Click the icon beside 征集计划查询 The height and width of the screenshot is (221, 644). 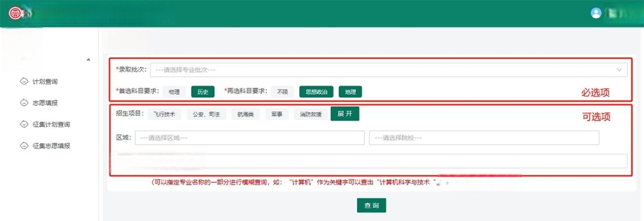[x=24, y=124]
